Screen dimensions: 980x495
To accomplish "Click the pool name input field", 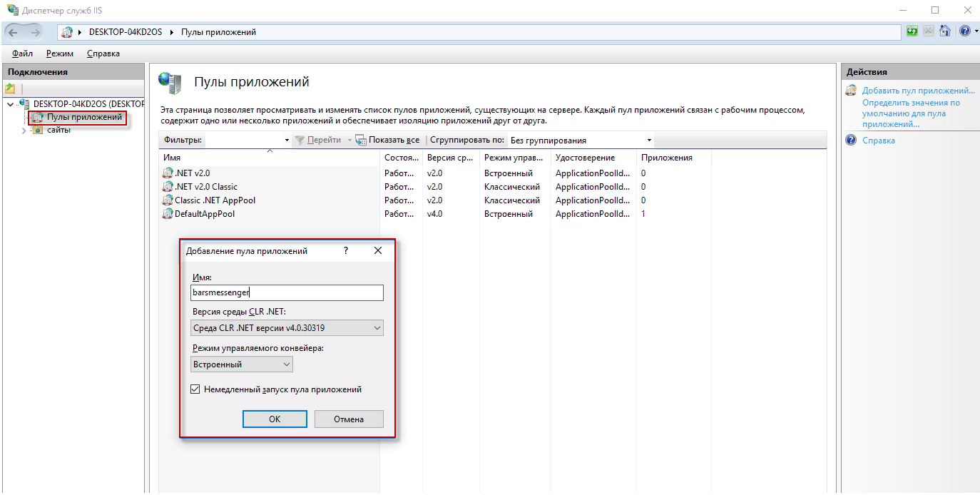I will tap(287, 292).
